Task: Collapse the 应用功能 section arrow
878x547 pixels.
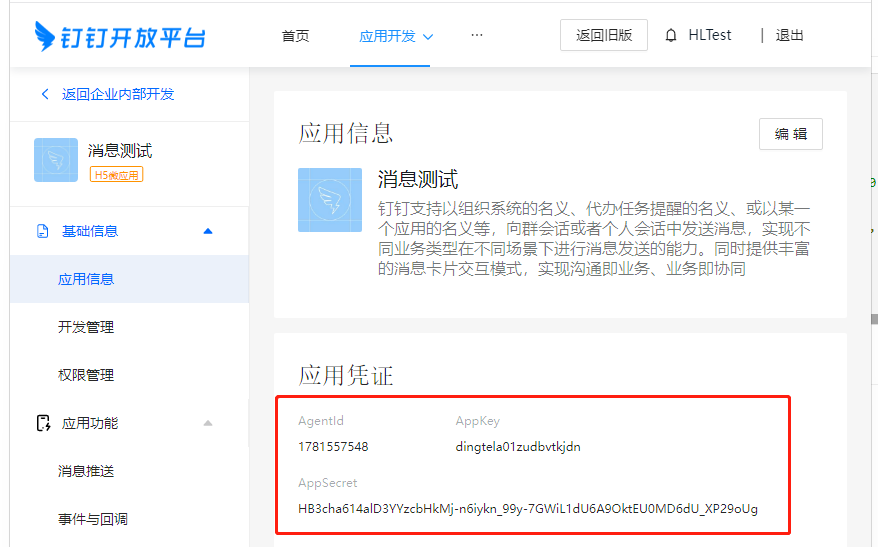Action: pyautogui.click(x=208, y=423)
